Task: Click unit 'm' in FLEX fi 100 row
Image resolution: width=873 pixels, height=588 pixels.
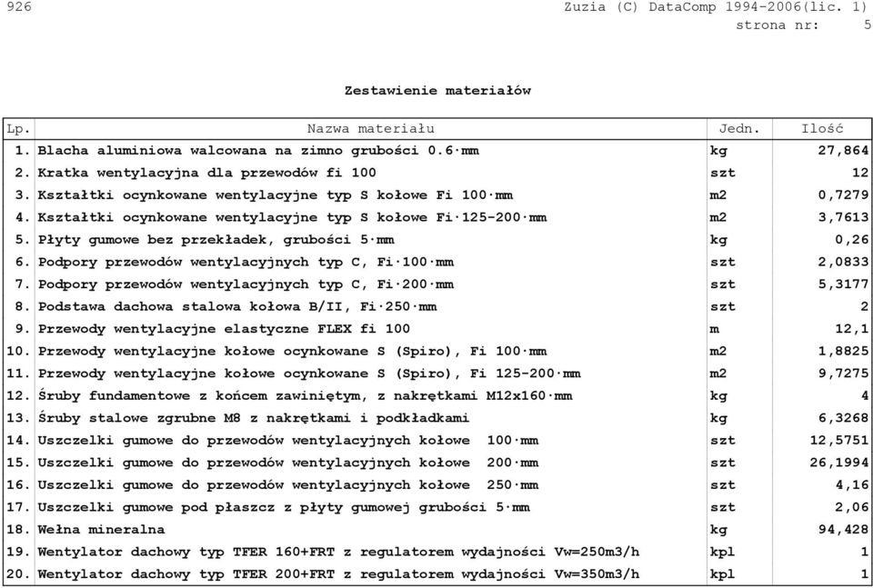Action: point(715,329)
